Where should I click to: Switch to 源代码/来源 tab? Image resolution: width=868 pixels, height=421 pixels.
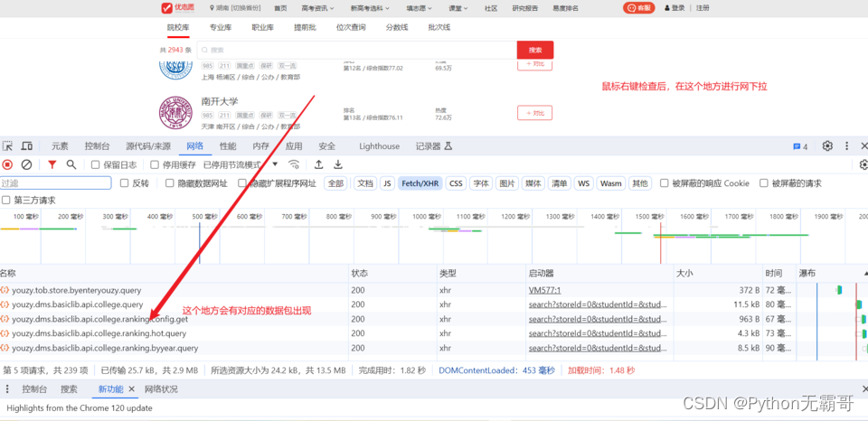[x=147, y=146]
